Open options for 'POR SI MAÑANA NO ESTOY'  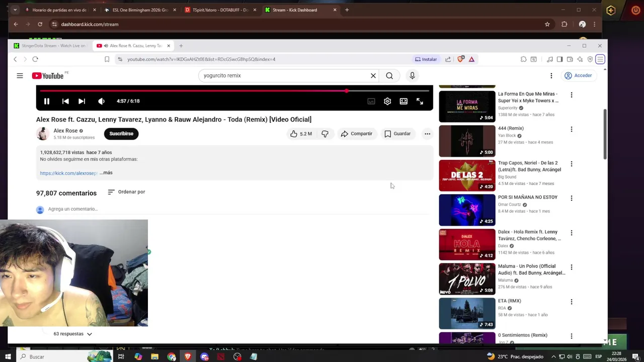pyautogui.click(x=571, y=198)
